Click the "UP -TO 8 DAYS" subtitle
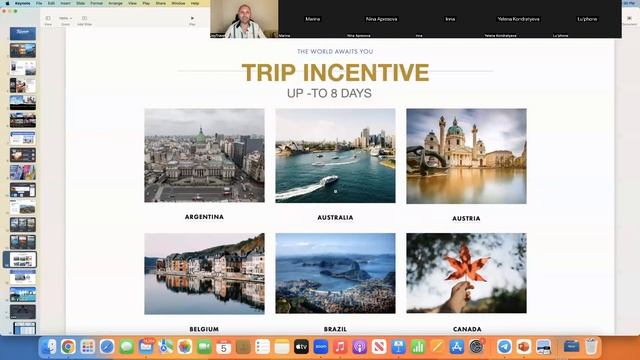The width and height of the screenshot is (640, 360). [x=329, y=93]
